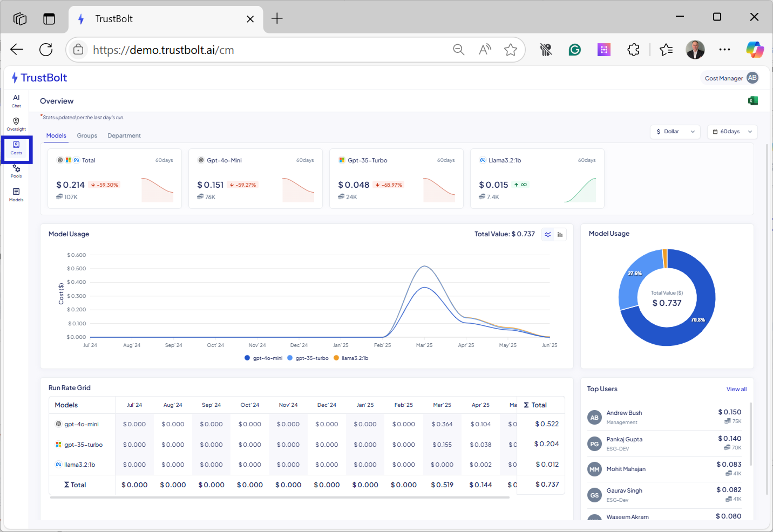Click the gpt-4o-mini grid row label
The height and width of the screenshot is (532, 773).
pos(82,424)
